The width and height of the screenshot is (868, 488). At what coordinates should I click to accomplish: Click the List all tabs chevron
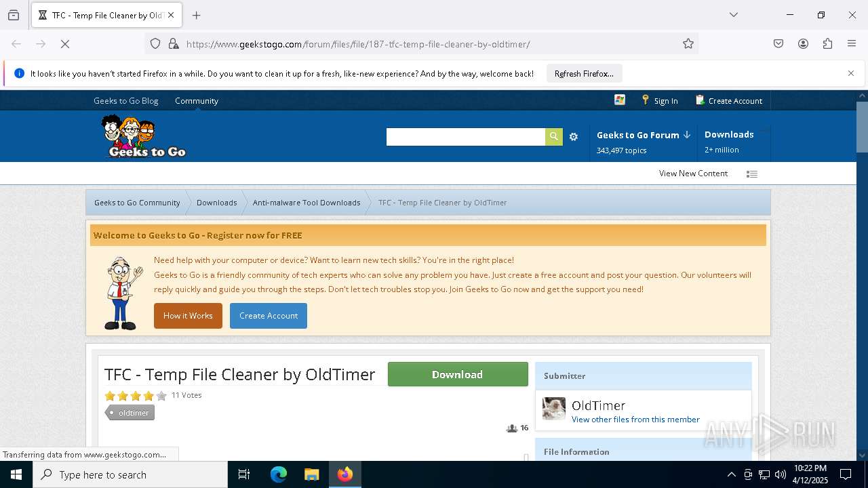pos(733,15)
